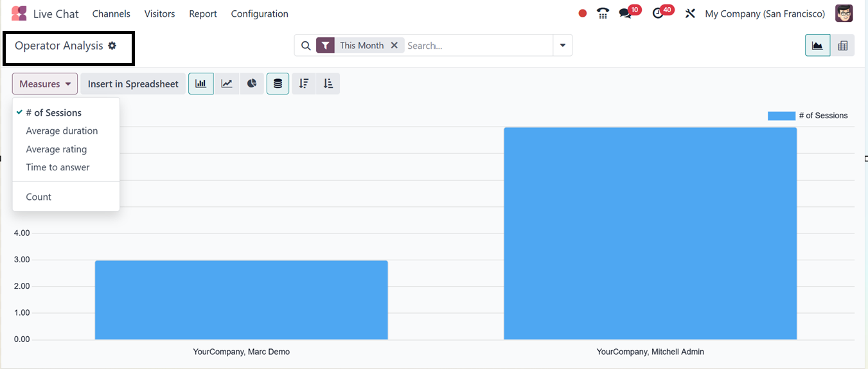Select pie chart mode
This screenshot has height=369, width=868.
click(x=252, y=84)
